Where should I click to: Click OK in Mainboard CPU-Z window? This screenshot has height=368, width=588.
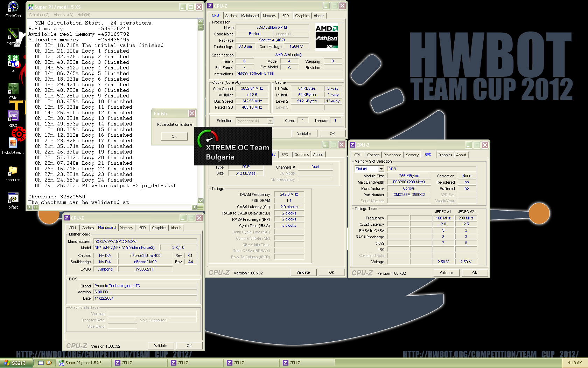[x=189, y=346]
